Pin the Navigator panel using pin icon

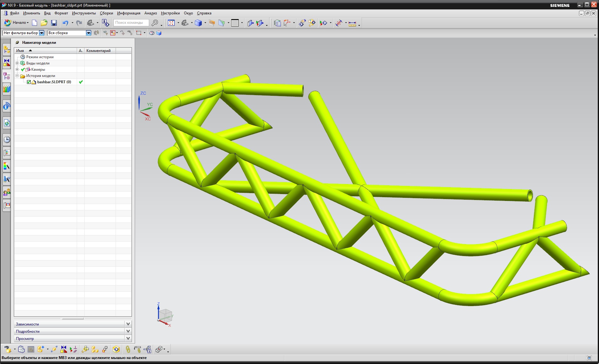pyautogui.click(x=17, y=43)
